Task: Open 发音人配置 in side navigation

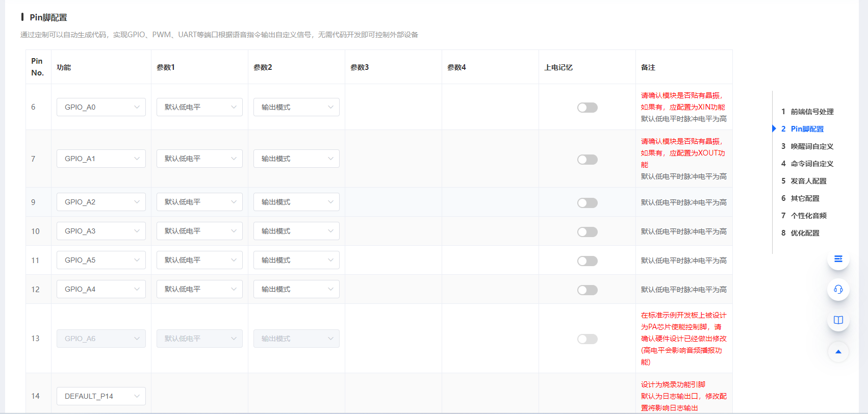Action: click(808, 181)
